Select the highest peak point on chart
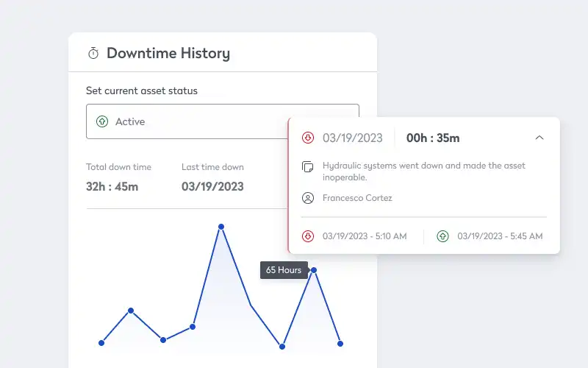This screenshot has height=368, width=588. (x=221, y=227)
